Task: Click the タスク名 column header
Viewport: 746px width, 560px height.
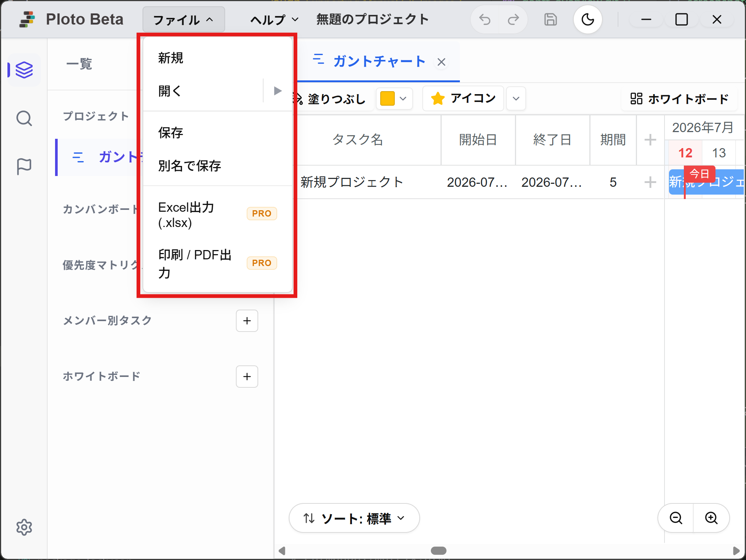Action: click(358, 140)
